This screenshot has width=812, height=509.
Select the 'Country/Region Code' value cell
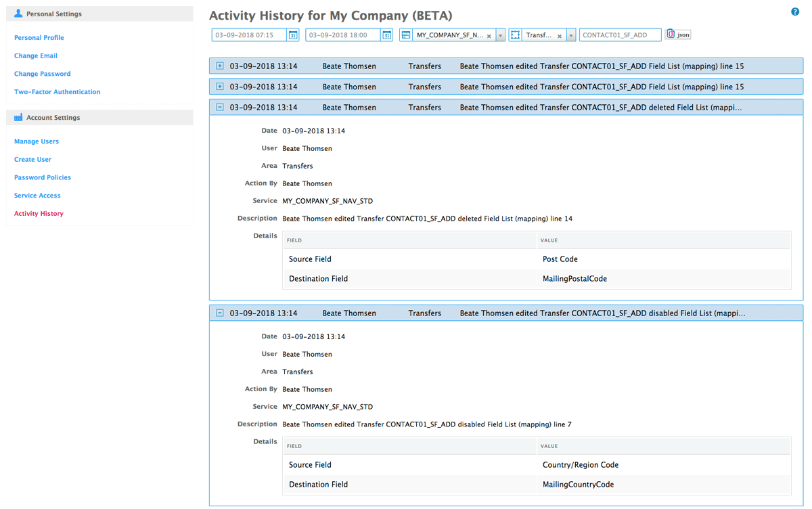(663, 465)
